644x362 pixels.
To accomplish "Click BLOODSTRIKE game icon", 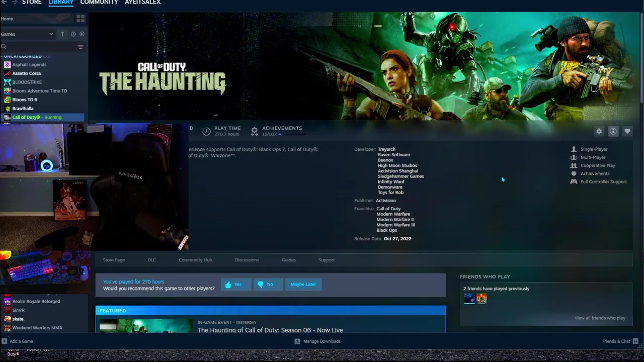I will click(x=7, y=82).
